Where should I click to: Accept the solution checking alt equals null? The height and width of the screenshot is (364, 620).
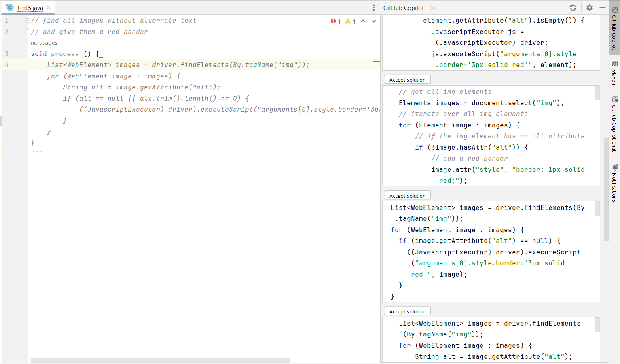[x=407, y=196]
